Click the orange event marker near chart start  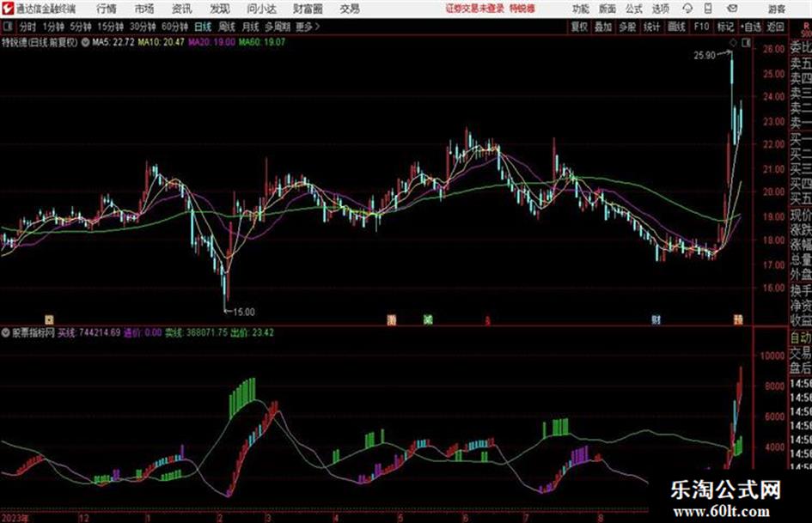pyautogui.click(x=49, y=320)
